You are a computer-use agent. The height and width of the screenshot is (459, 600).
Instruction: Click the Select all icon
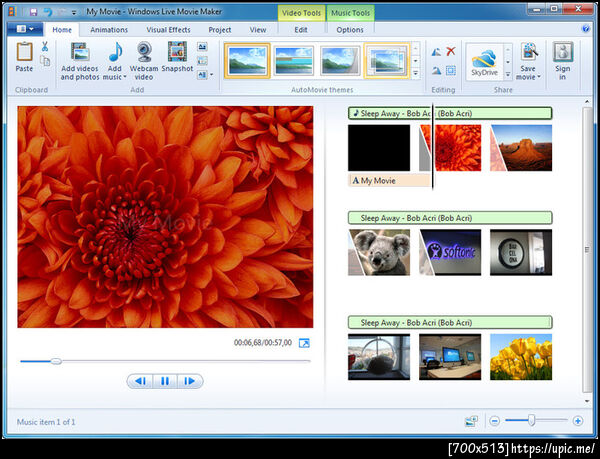pos(451,70)
